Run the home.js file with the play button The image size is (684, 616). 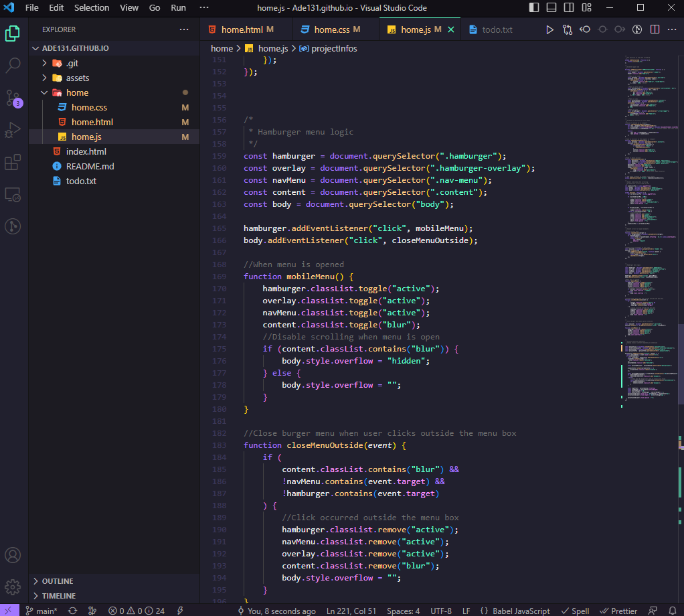click(549, 29)
